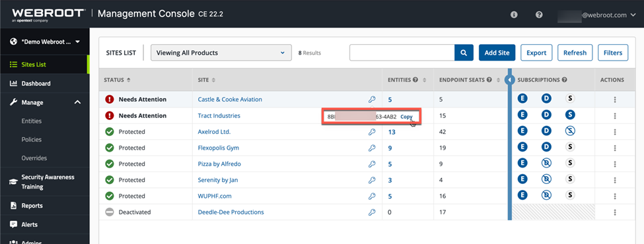Viewport: 644px width, 244px height.
Task: Click the key icon for WUPHF.com
Action: coord(372,196)
